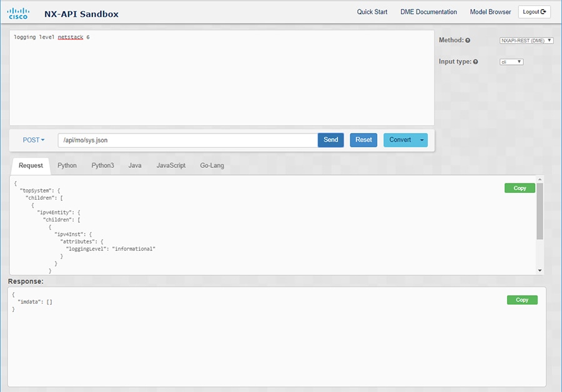Click the "ipv4Entity" line in request
Screen dimensions: 562x392
pyautogui.click(x=59, y=212)
